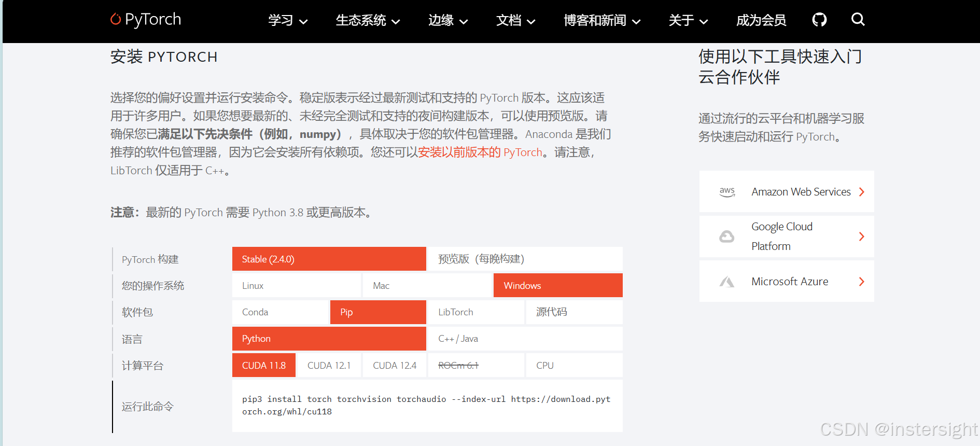Click the 语言 row label
The width and height of the screenshot is (980, 446).
132,339
